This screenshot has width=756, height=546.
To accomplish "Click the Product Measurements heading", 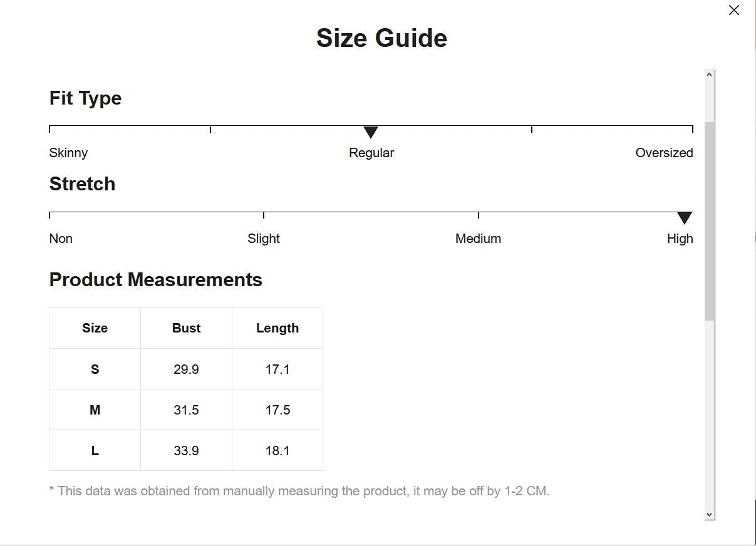I will coord(155,280).
